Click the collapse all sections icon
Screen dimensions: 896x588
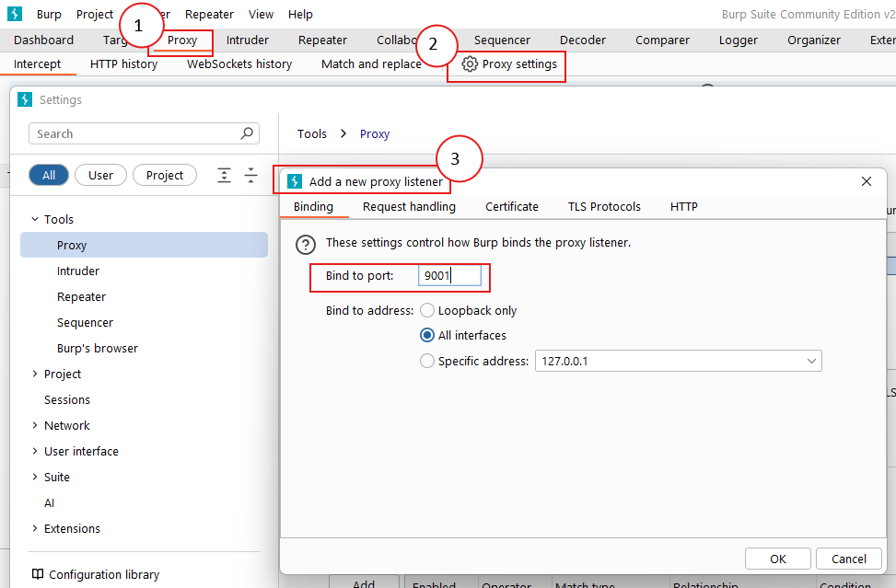[250, 175]
